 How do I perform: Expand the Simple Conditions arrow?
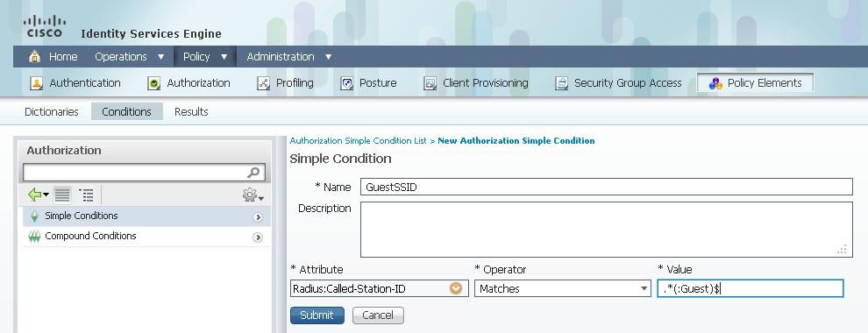click(x=258, y=217)
